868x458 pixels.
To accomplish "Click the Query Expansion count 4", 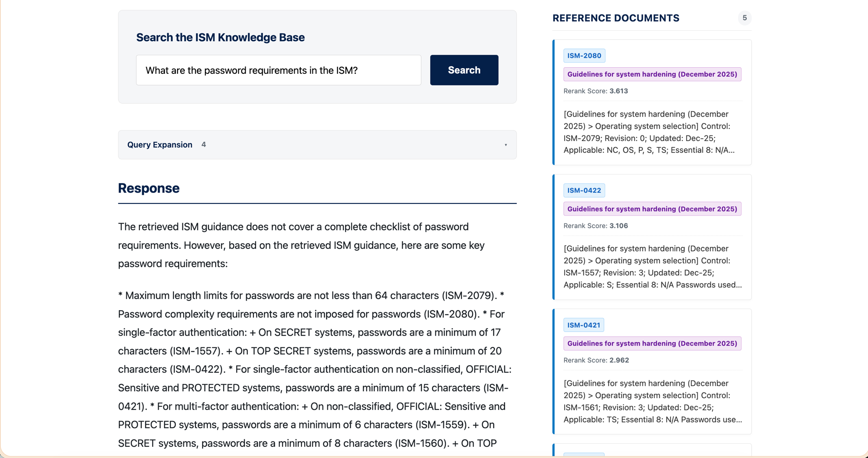I will 204,144.
